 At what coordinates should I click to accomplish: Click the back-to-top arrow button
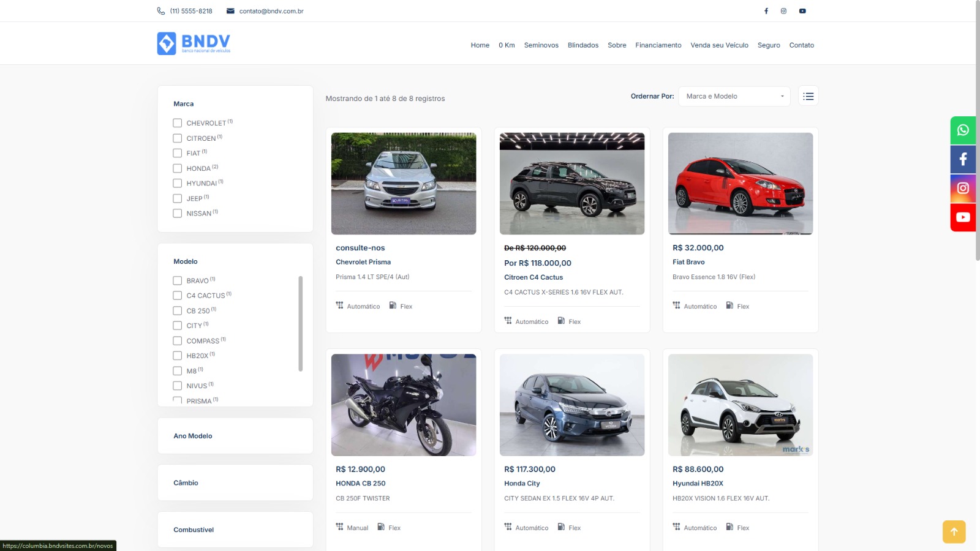coord(954,531)
